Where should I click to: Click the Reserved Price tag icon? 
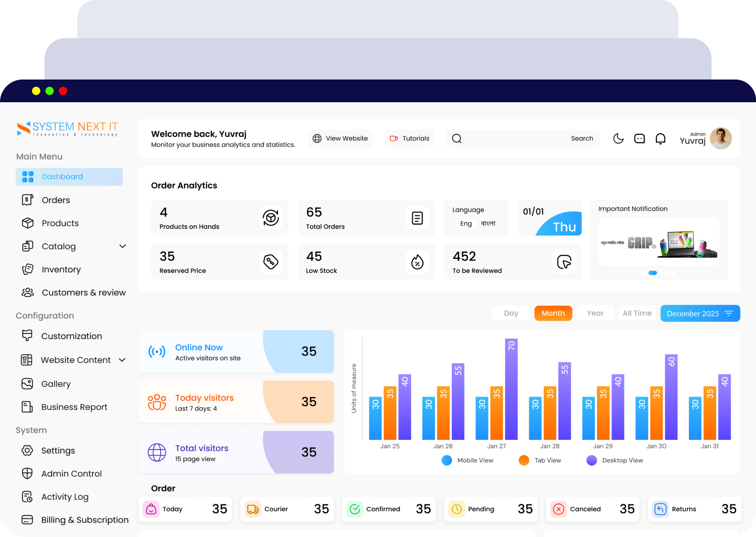271,262
